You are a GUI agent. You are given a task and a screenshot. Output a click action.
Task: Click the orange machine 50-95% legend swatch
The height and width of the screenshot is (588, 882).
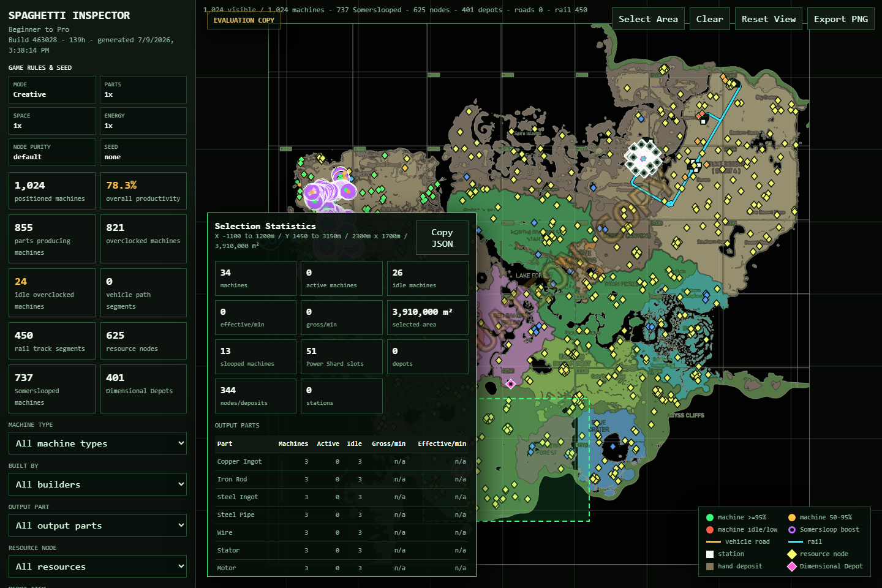click(792, 518)
